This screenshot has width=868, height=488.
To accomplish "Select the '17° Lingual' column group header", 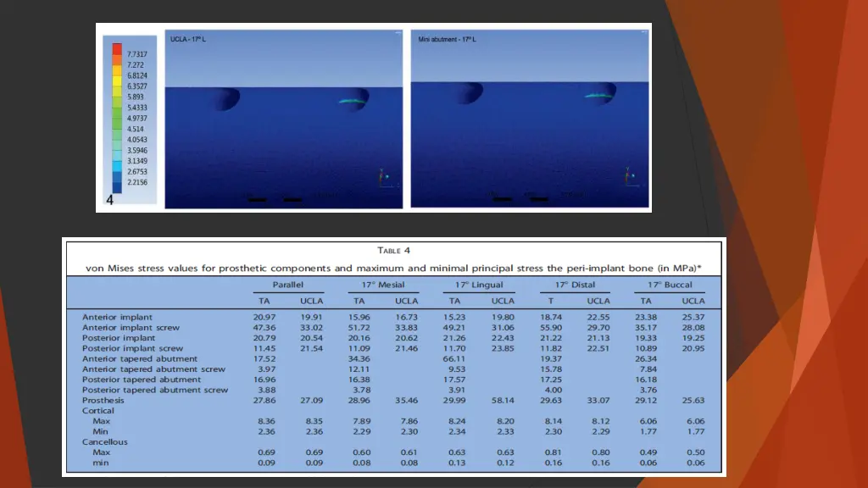I will pyautogui.click(x=479, y=285).
